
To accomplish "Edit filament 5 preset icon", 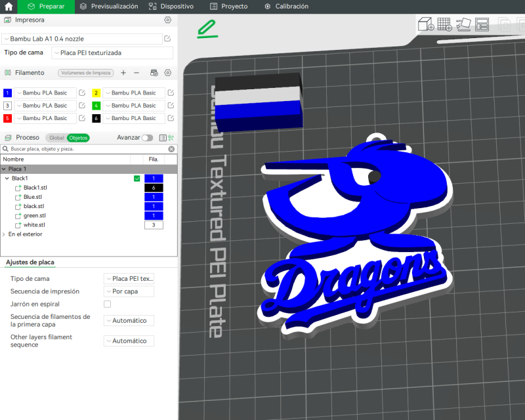I will tap(82, 118).
